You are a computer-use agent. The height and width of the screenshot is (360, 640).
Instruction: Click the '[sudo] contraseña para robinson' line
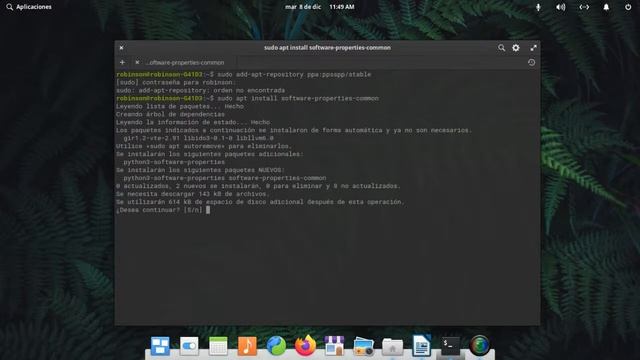pyautogui.click(x=176, y=82)
